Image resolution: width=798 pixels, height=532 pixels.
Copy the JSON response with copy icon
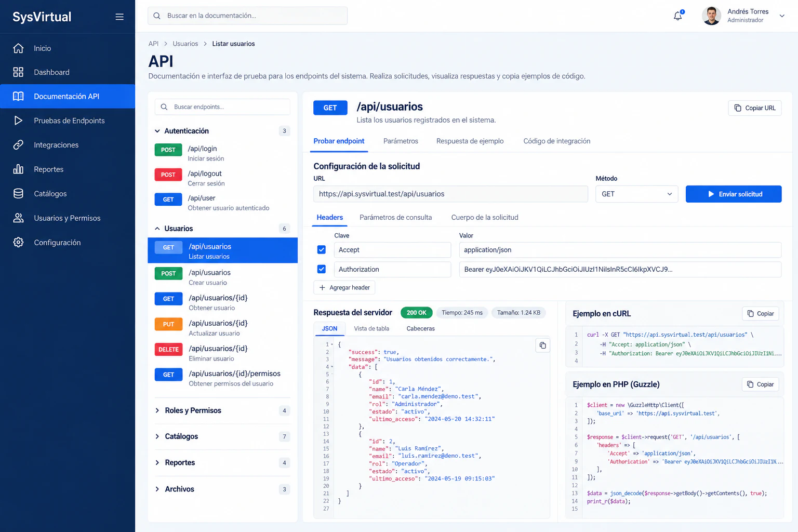(x=542, y=345)
